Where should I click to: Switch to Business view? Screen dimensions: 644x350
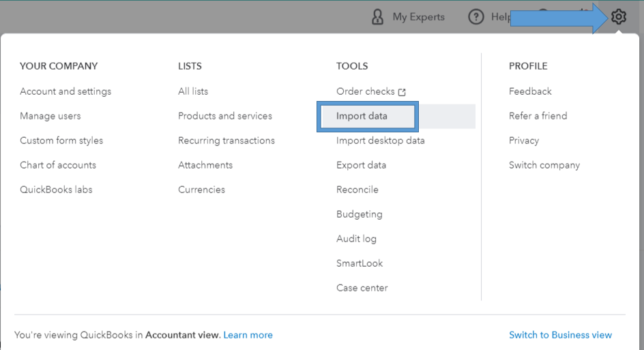pyautogui.click(x=560, y=335)
